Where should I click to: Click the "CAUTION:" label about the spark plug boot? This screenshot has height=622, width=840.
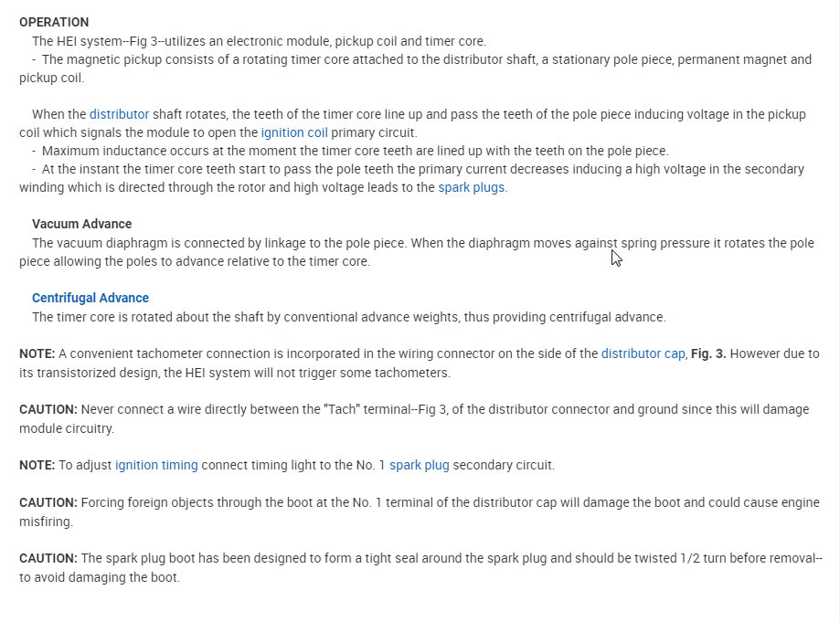point(48,558)
